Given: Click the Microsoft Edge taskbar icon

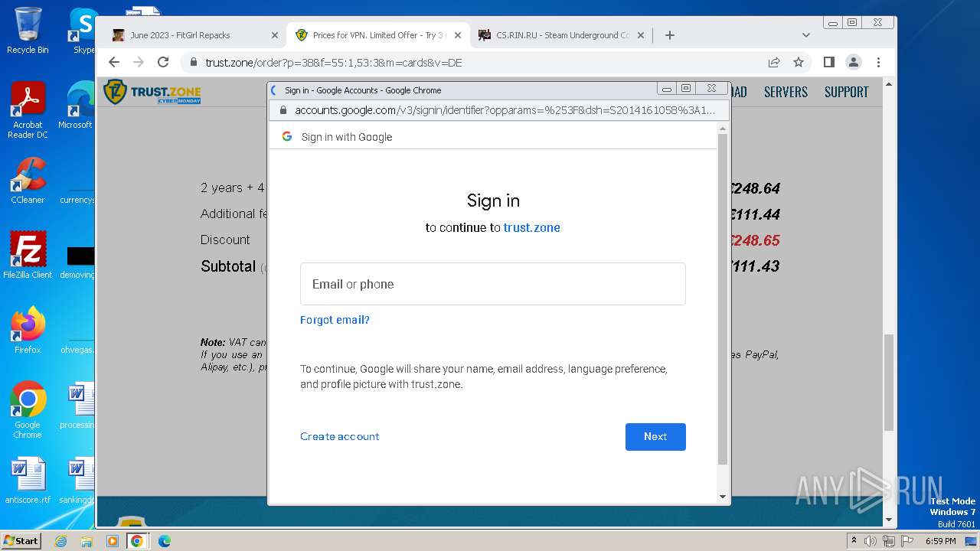Looking at the screenshot, I should pyautogui.click(x=165, y=541).
